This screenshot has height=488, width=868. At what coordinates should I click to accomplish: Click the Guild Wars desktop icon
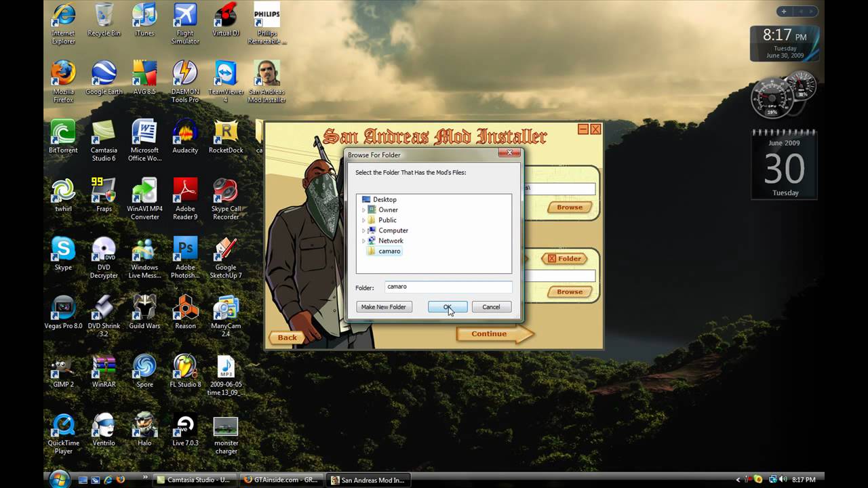pos(144,312)
